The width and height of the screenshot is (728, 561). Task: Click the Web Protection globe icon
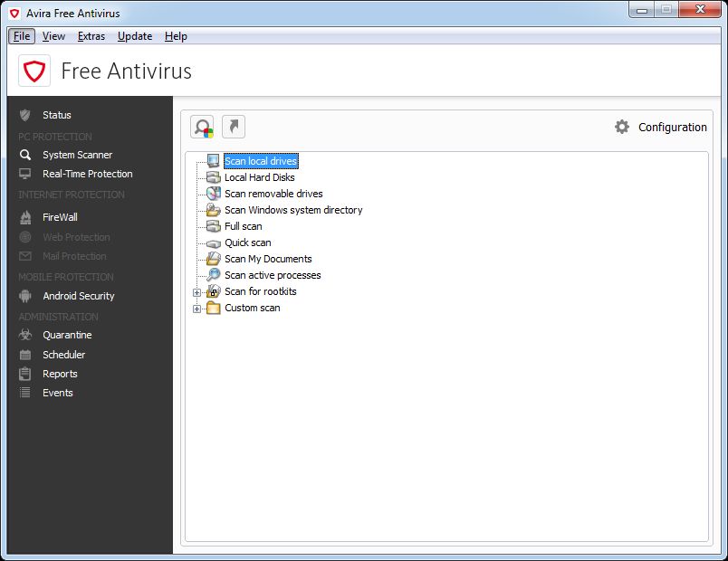pos(25,237)
